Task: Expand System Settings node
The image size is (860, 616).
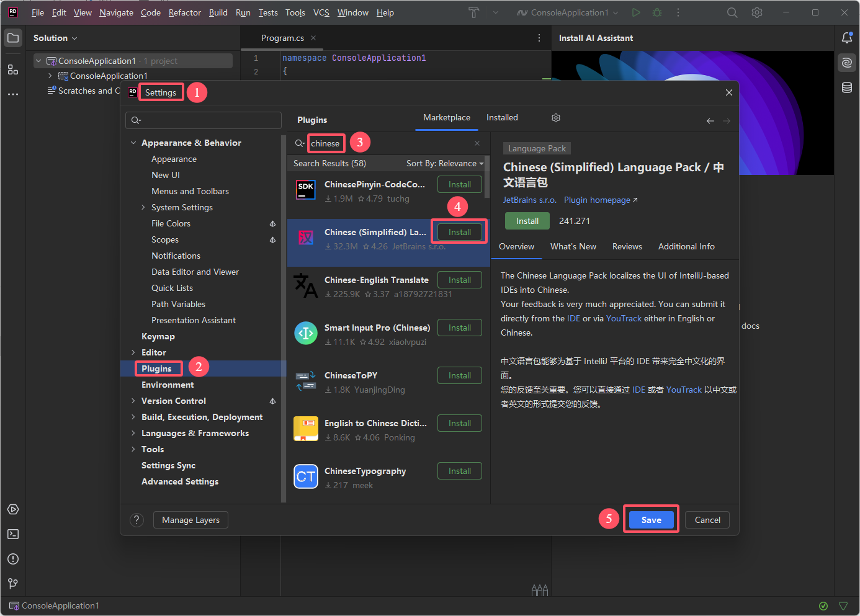Action: [x=143, y=207]
